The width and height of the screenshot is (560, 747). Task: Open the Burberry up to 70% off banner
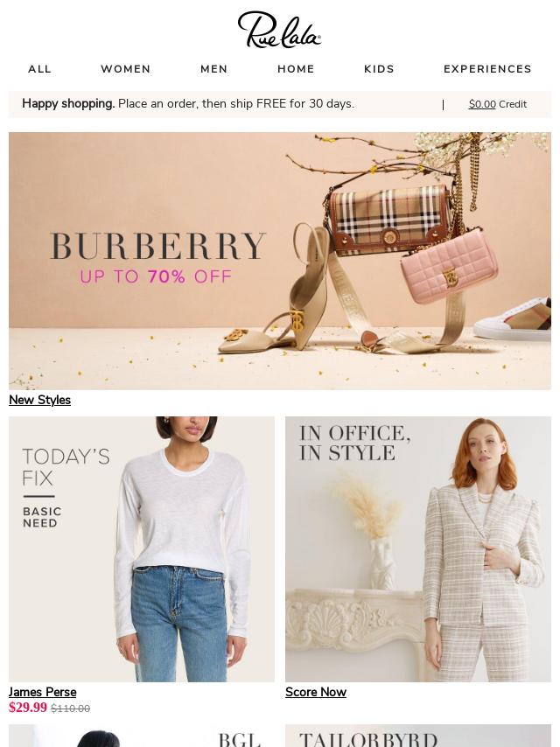[280, 261]
